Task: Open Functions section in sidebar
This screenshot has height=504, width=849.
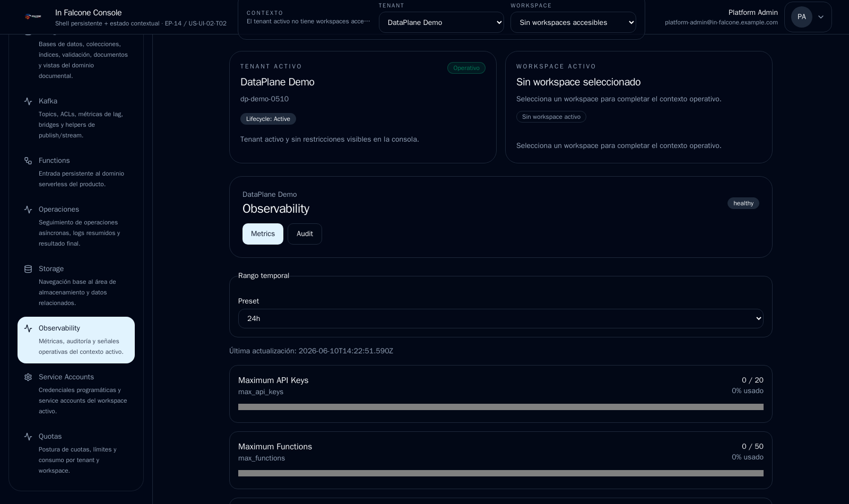Action: pos(76,172)
